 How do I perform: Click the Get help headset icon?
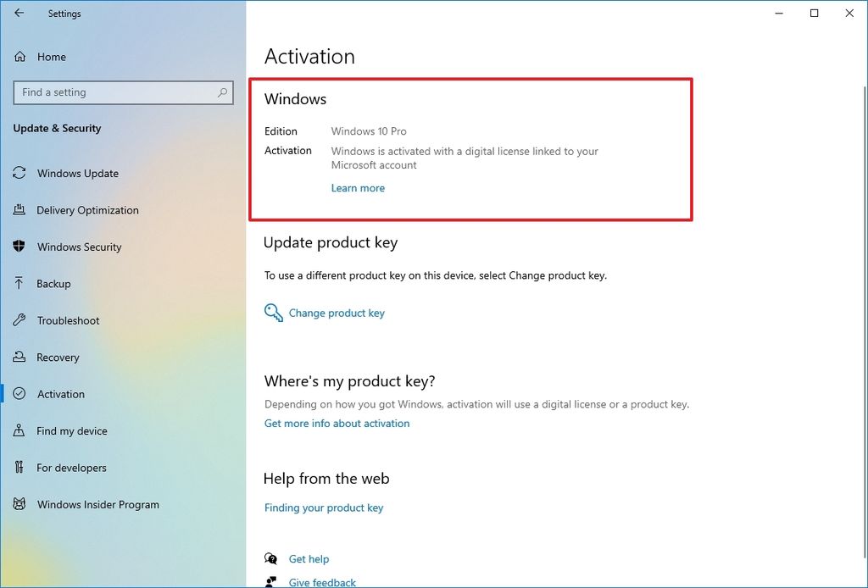[x=271, y=558]
